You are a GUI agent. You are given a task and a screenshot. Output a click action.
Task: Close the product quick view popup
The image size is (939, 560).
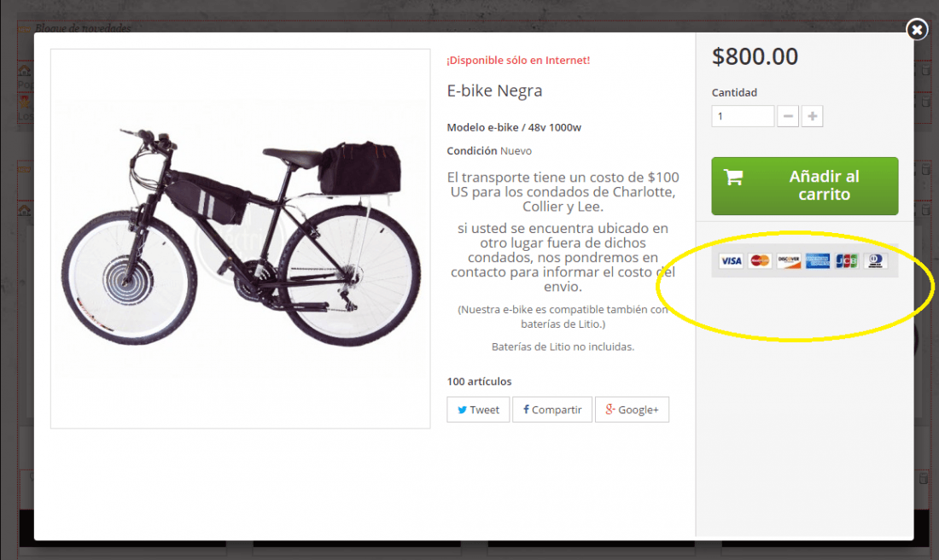point(917,29)
